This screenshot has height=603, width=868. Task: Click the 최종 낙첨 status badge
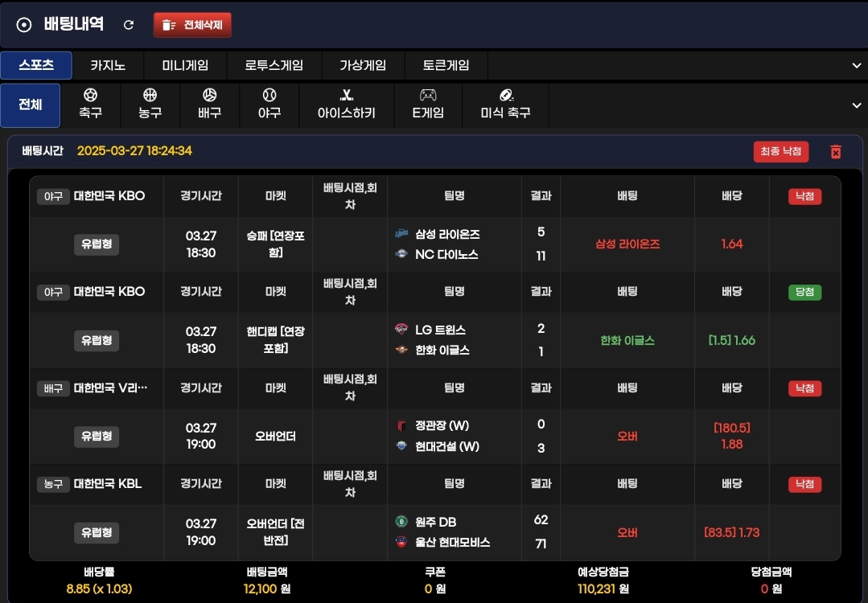pyautogui.click(x=780, y=151)
